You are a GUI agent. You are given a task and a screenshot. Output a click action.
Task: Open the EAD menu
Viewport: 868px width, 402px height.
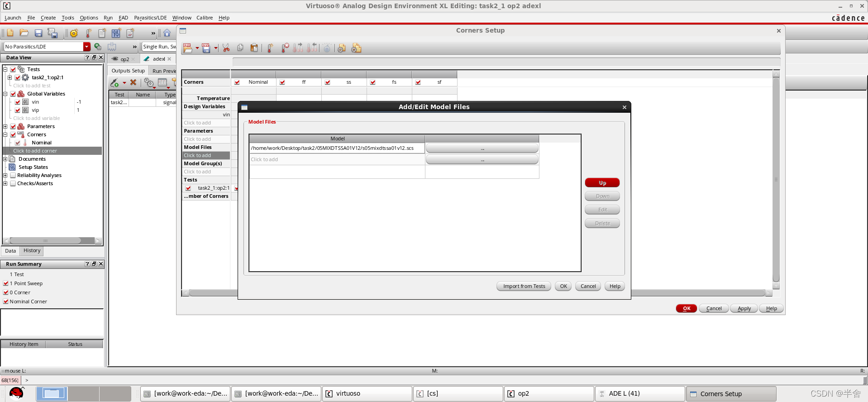click(x=123, y=18)
